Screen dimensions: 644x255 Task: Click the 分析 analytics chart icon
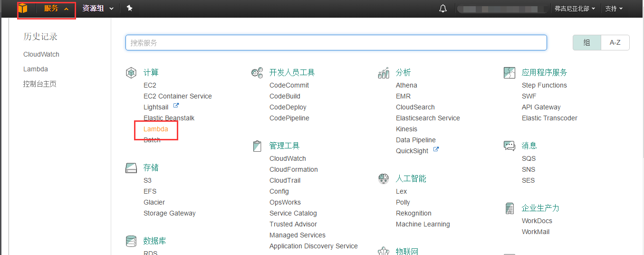coord(384,73)
